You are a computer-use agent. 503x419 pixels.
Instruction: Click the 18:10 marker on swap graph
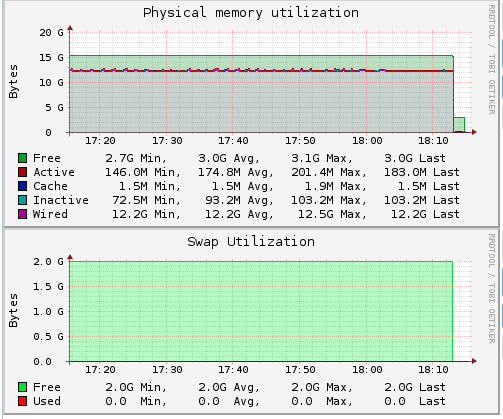click(x=433, y=370)
